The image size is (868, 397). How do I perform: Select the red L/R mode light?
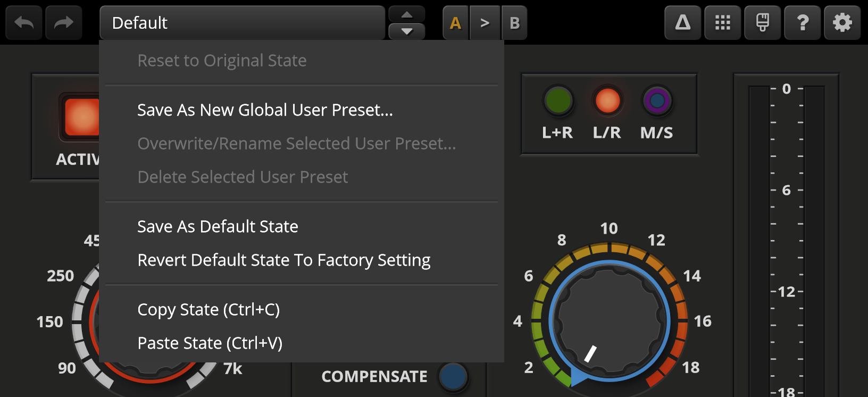coord(607,101)
